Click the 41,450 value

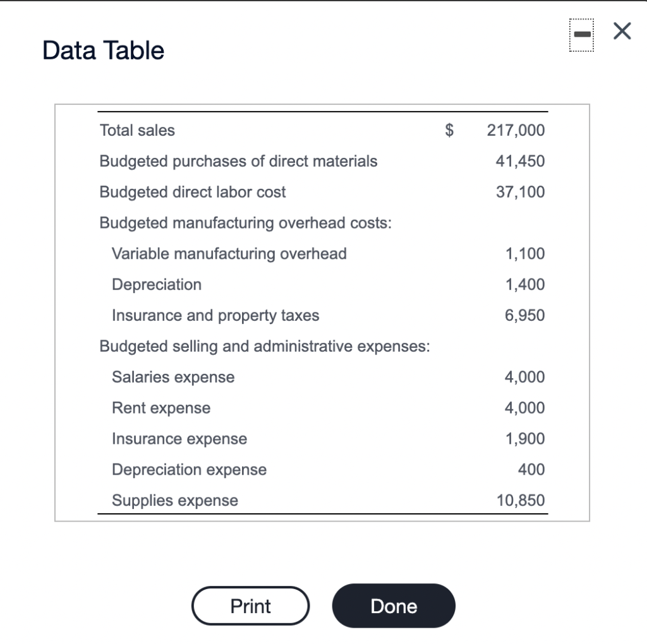click(x=519, y=161)
